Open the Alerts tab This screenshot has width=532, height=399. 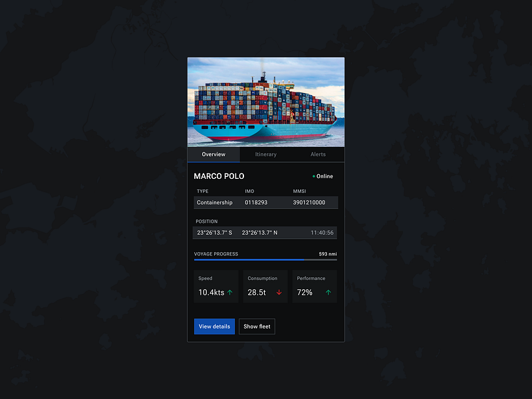tap(317, 154)
